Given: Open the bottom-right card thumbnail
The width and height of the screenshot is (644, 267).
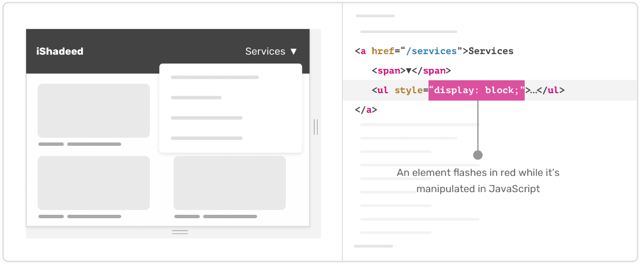Looking at the screenshot, I should [x=229, y=183].
